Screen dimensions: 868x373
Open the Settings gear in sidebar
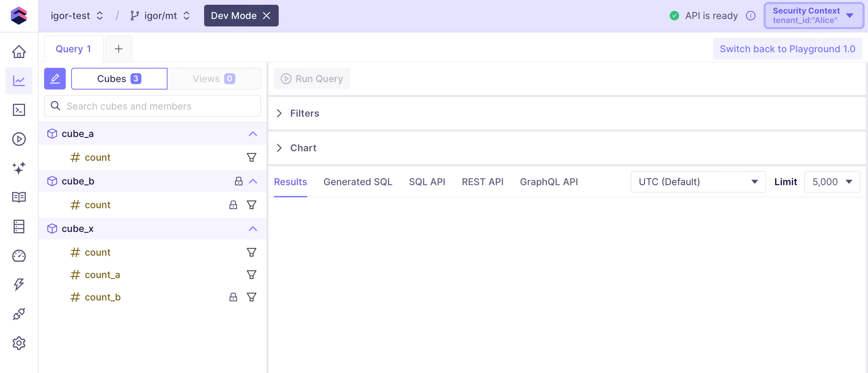point(19,343)
